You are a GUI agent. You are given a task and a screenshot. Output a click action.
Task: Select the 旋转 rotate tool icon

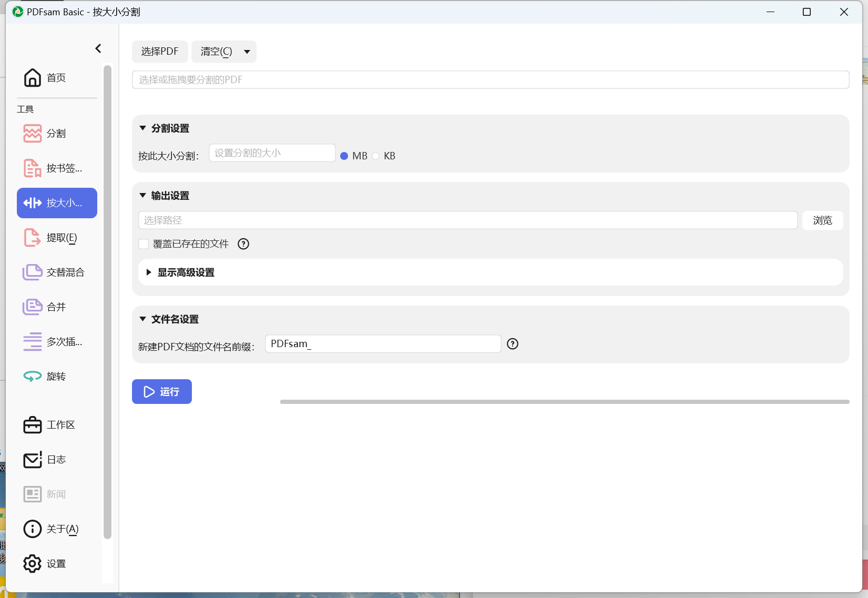pyautogui.click(x=33, y=377)
